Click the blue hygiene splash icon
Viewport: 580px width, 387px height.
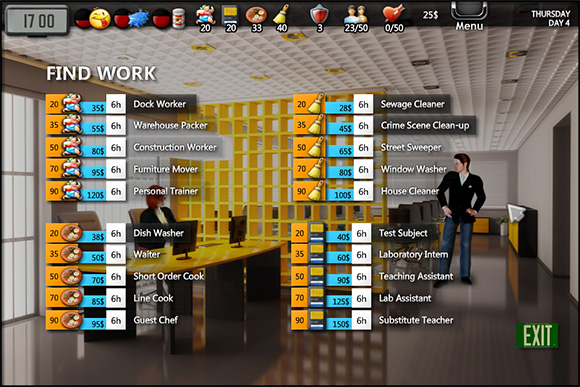139,19
